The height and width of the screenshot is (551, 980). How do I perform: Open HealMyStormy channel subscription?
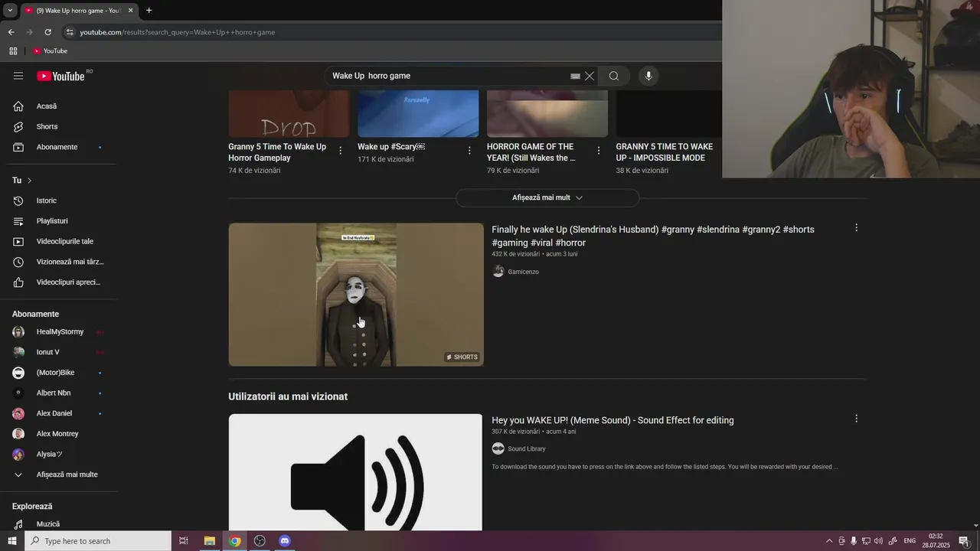[x=58, y=332]
